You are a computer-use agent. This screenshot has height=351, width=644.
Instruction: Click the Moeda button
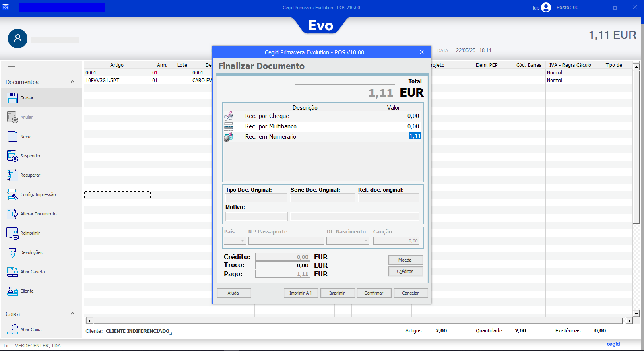pyautogui.click(x=405, y=260)
